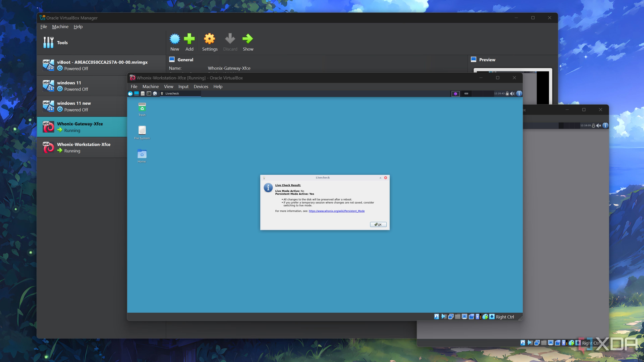Viewport: 644px width, 362px height.
Task: Open the Persistent_Mode wiki link
Action: coord(336,211)
